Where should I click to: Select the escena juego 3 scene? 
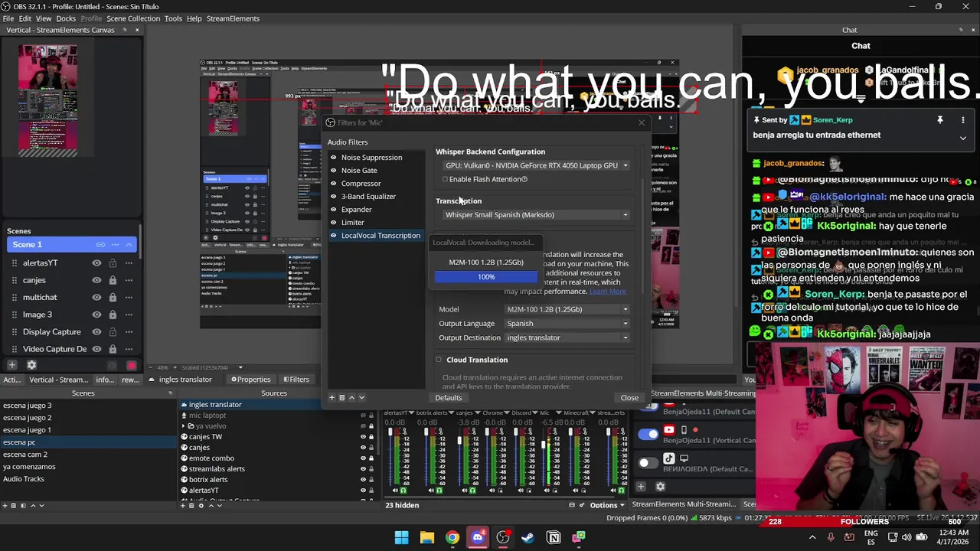(28, 406)
